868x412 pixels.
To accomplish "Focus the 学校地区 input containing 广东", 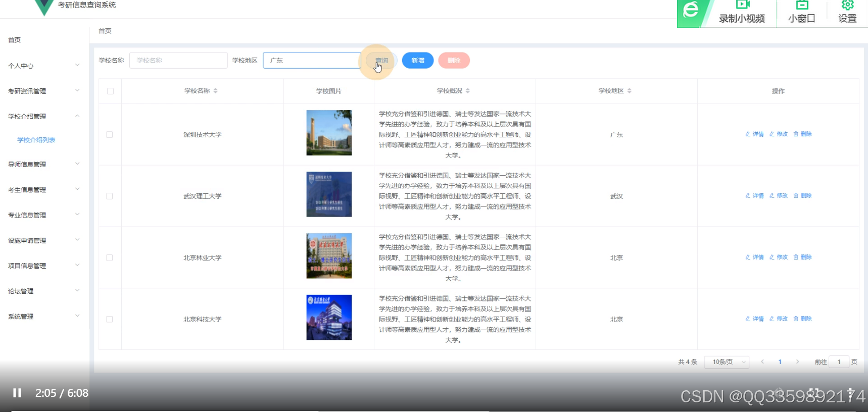I will tap(312, 61).
